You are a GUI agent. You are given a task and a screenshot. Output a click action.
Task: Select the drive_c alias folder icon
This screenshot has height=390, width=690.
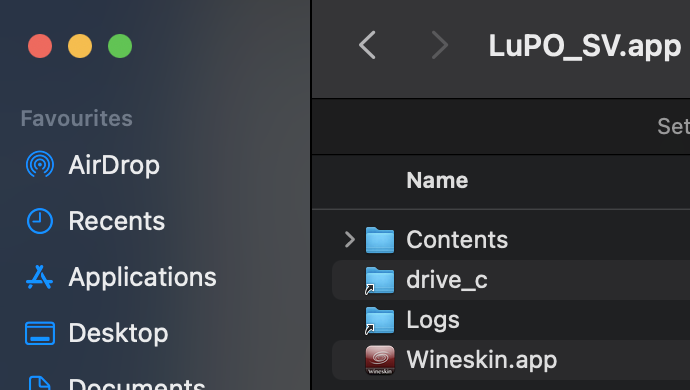tap(380, 280)
